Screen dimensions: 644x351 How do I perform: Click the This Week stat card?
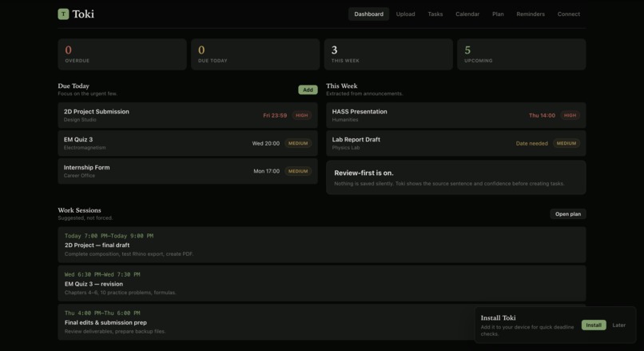pos(388,54)
